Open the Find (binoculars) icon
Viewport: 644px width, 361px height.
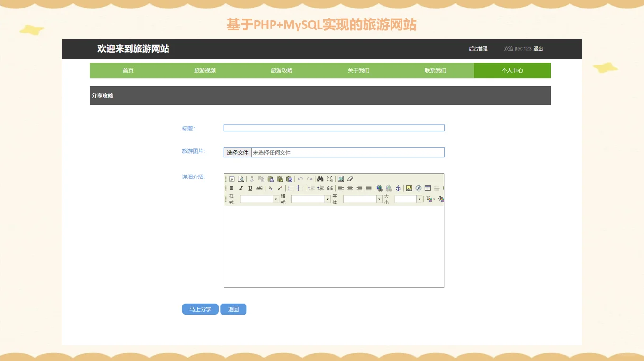[x=320, y=179]
